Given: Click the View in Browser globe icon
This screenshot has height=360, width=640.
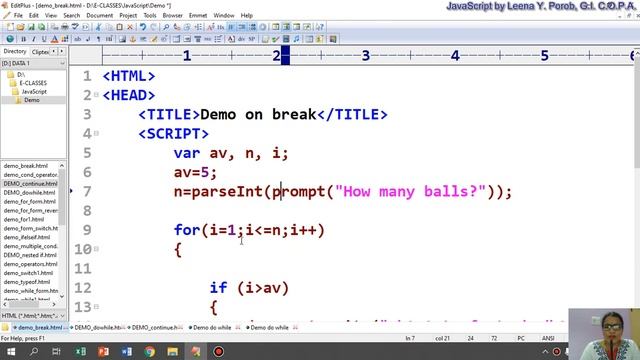Looking at the screenshot, I should pyautogui.click(x=10, y=39).
